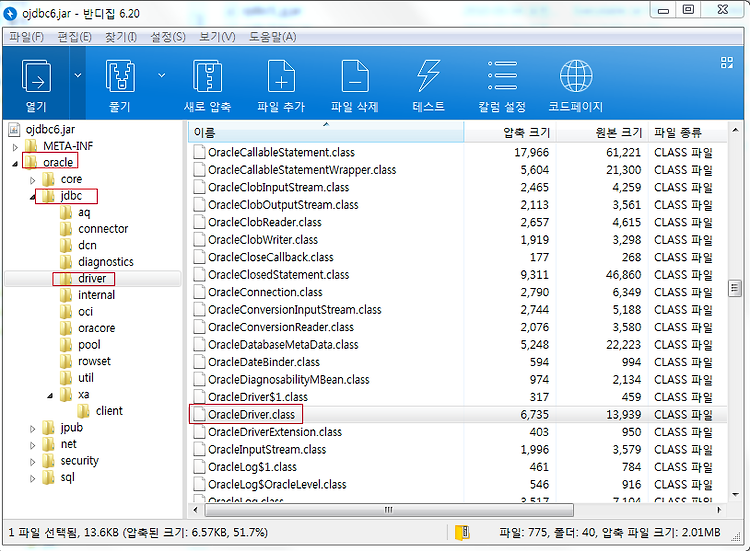Collapse the jdbc folder node
The height and width of the screenshot is (551, 750).
click(33, 197)
